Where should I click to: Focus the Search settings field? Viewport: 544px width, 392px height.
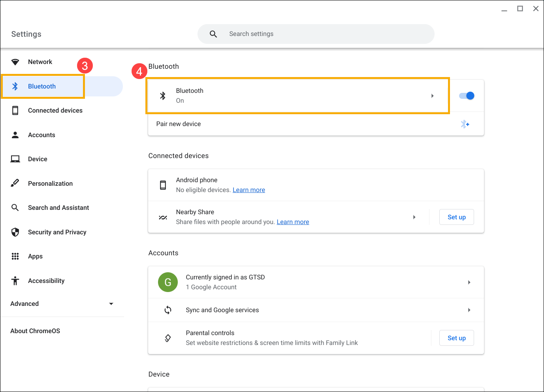(316, 34)
